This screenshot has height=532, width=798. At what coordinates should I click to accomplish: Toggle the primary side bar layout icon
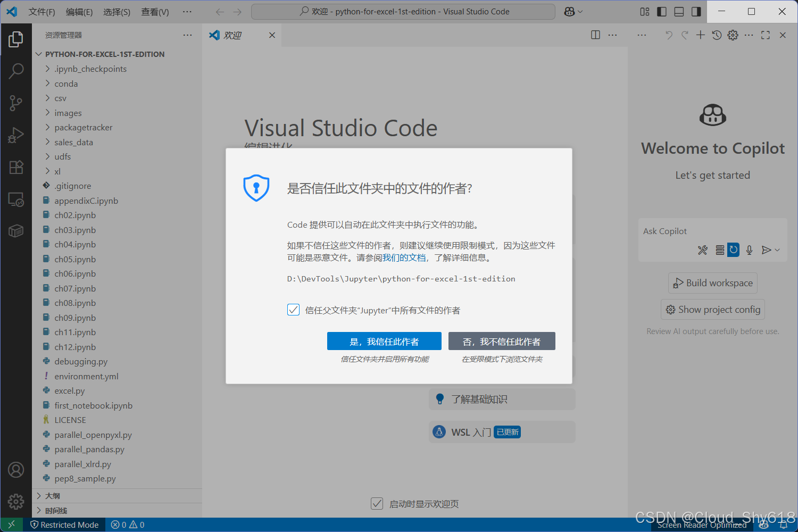tap(662, 11)
